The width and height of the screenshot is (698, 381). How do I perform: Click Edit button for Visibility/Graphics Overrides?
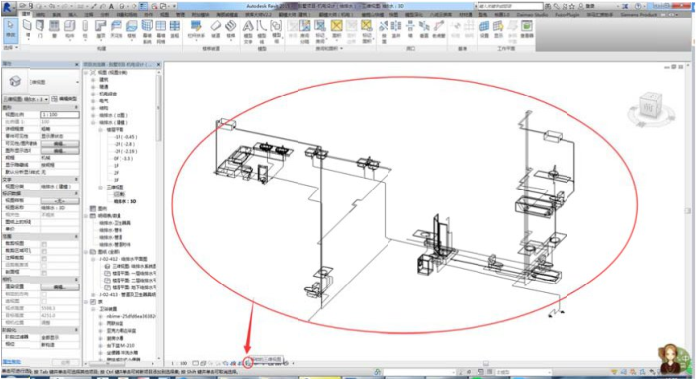coord(60,144)
